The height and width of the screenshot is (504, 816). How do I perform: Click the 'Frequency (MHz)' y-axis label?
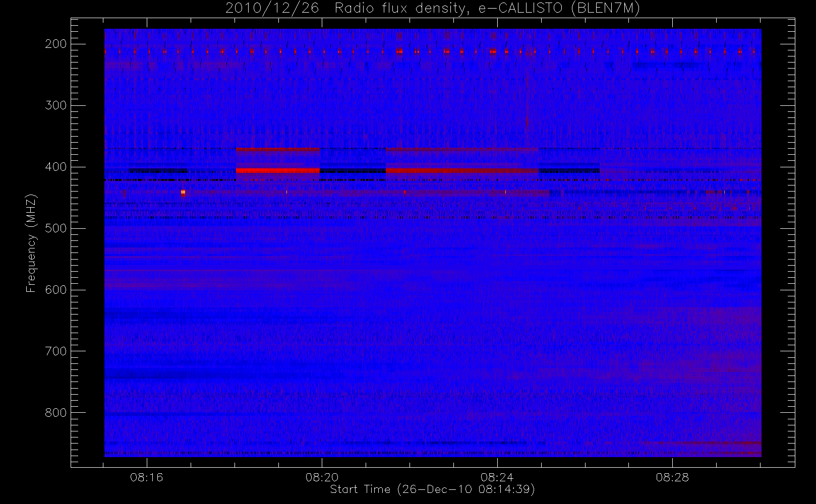31,243
